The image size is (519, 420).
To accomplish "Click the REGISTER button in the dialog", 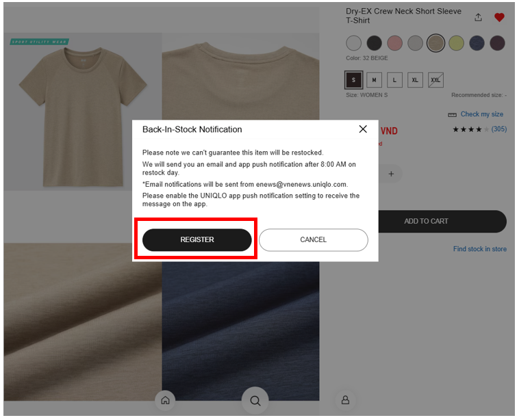I will tap(197, 239).
